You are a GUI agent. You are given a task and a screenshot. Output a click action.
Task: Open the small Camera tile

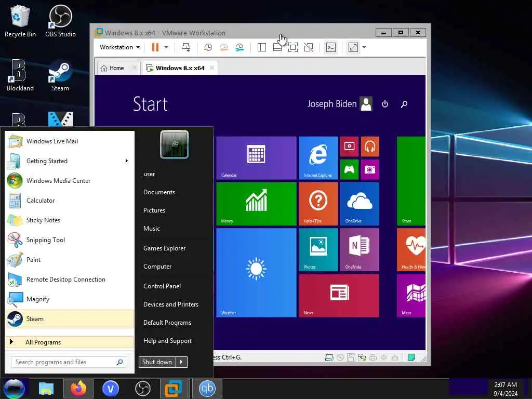pos(370,169)
